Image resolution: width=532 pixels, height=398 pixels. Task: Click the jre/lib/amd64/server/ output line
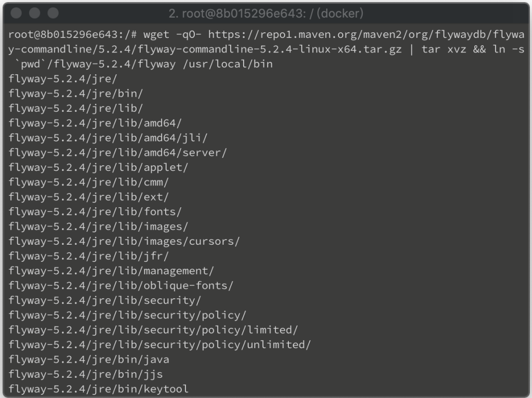click(117, 153)
